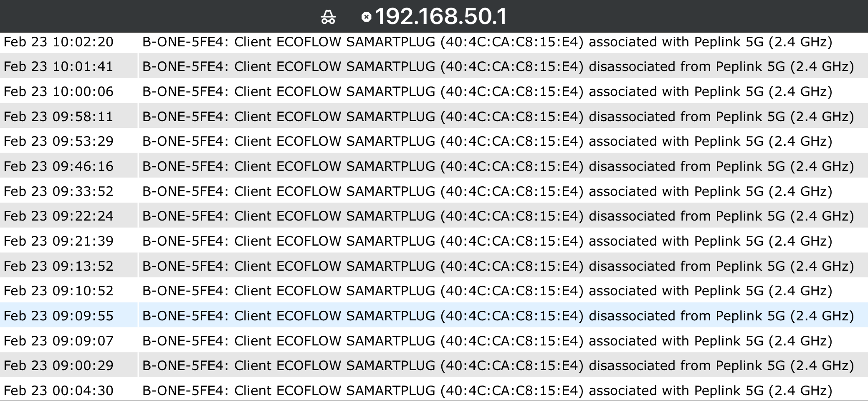Select the Feb 23 09:09:07 timestamp
The height and width of the screenshot is (401, 868).
(58, 341)
